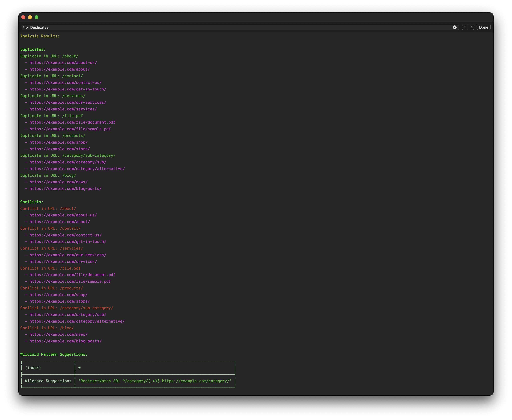Click the search magnifier options icon

click(26, 27)
